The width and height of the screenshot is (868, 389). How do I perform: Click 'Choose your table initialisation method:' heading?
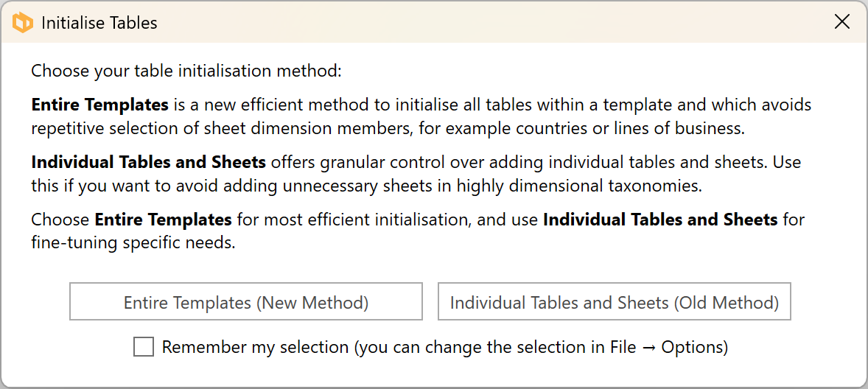pyautogui.click(x=186, y=71)
